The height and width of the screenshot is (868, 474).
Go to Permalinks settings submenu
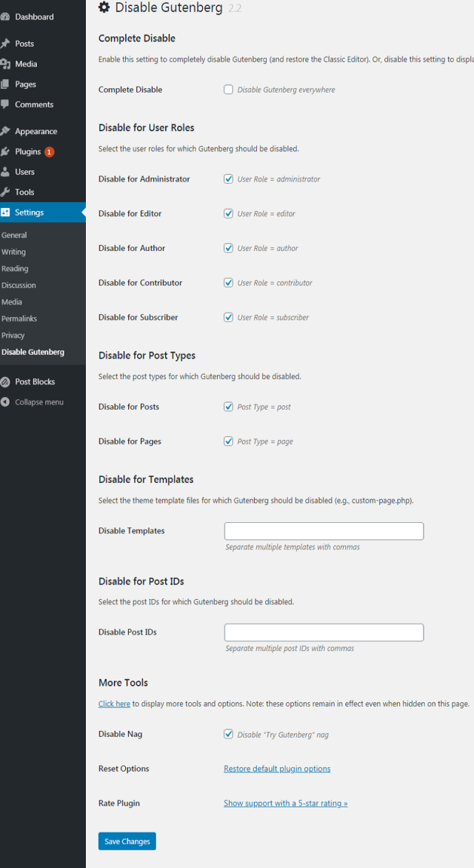pos(19,319)
